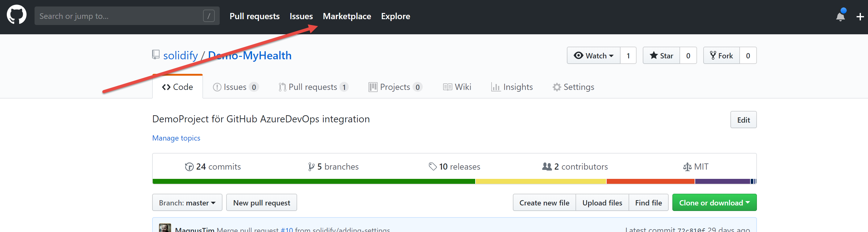
Task: Click the green segment of language bar
Action: 314,181
